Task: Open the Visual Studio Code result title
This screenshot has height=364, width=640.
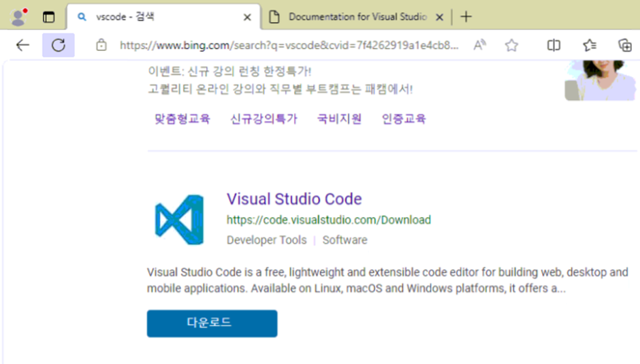Action: click(294, 199)
